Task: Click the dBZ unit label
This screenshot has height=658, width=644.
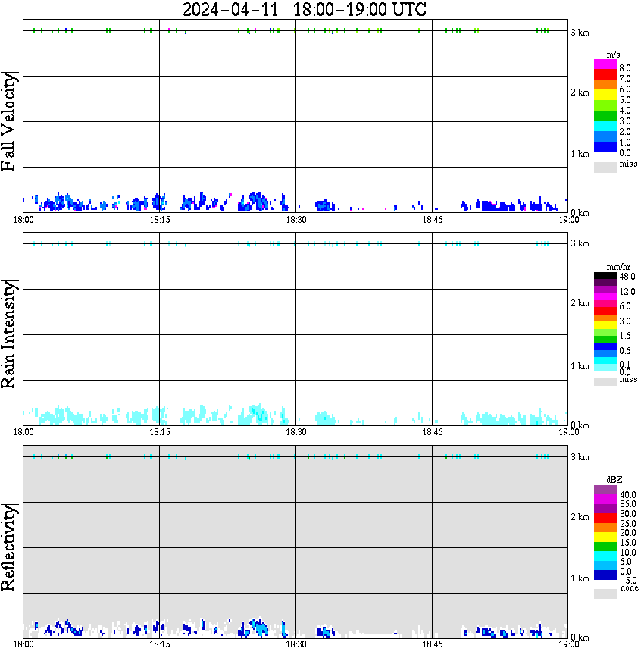Action: coord(614,480)
